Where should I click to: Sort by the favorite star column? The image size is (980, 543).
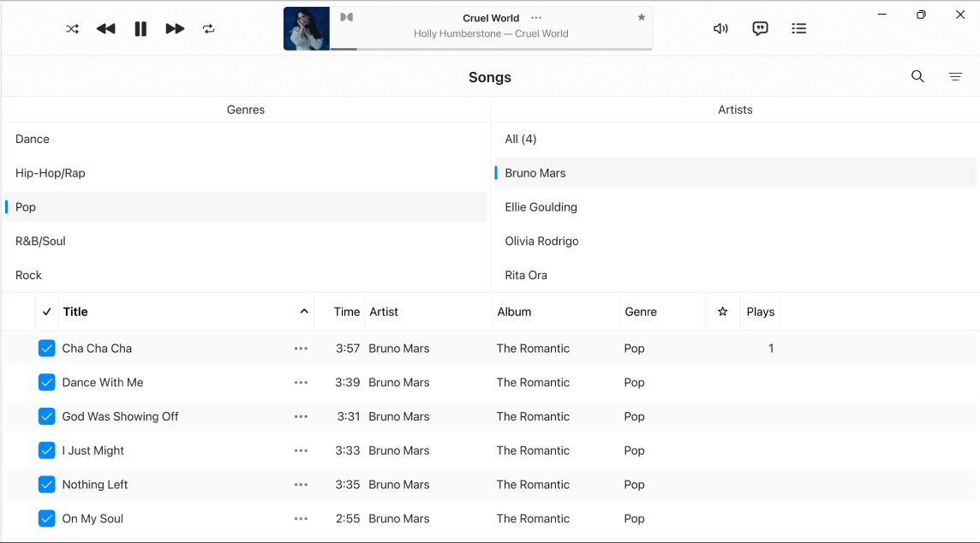pyautogui.click(x=722, y=312)
